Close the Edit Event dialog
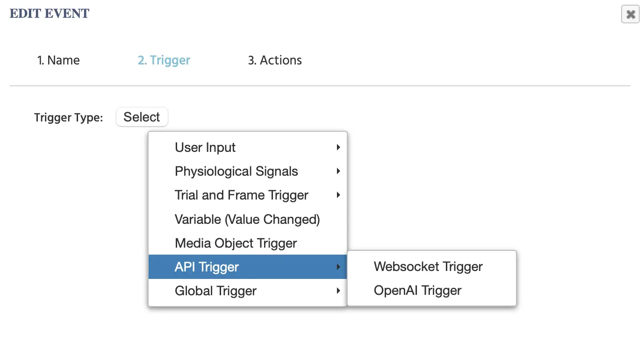This screenshot has width=644, height=342. 630,14
